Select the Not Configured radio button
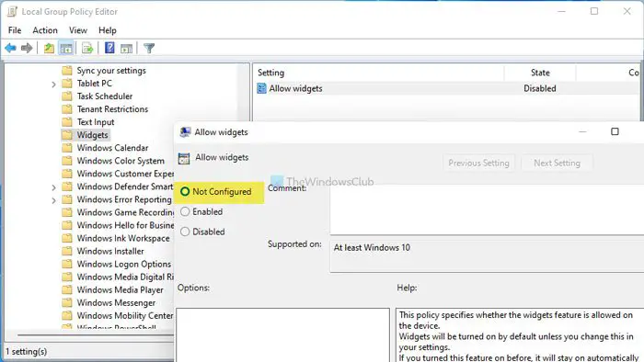Viewport: 644px width, 362px height. tap(185, 191)
